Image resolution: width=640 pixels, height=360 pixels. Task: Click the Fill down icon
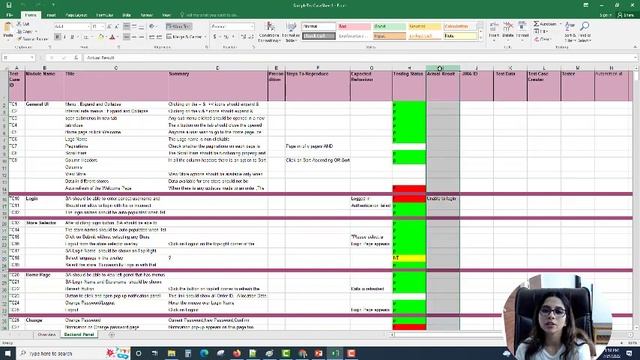coord(536,31)
